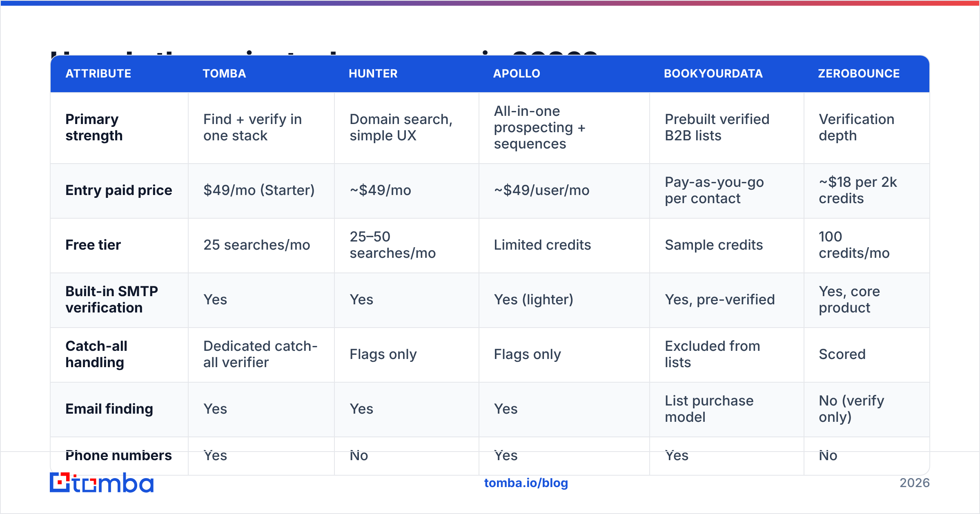
Task: Click the Tomba logo
Action: point(102,483)
